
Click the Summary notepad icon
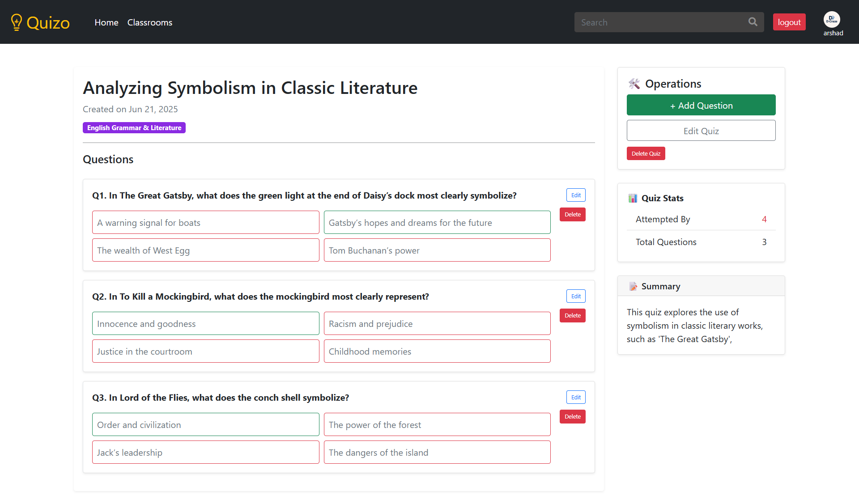coord(633,286)
